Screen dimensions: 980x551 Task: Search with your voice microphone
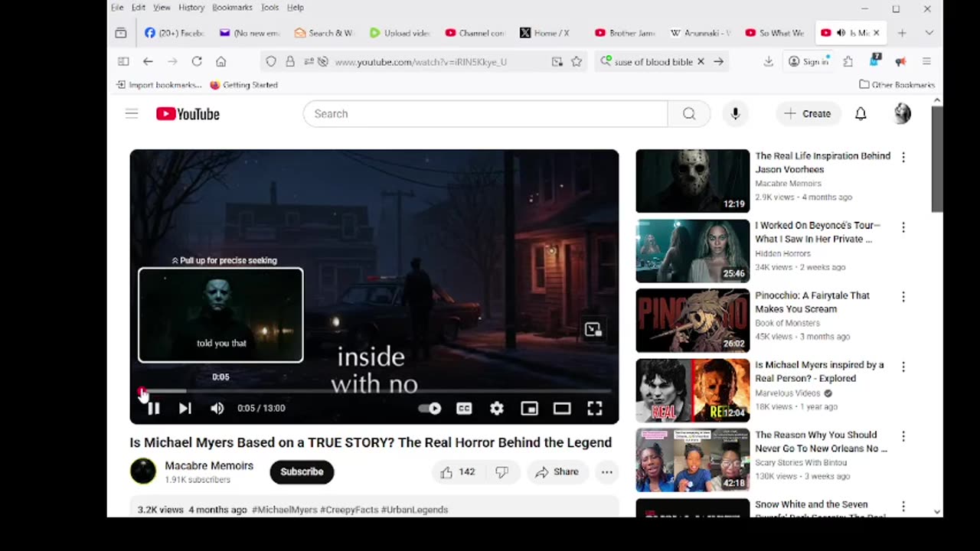coord(735,114)
